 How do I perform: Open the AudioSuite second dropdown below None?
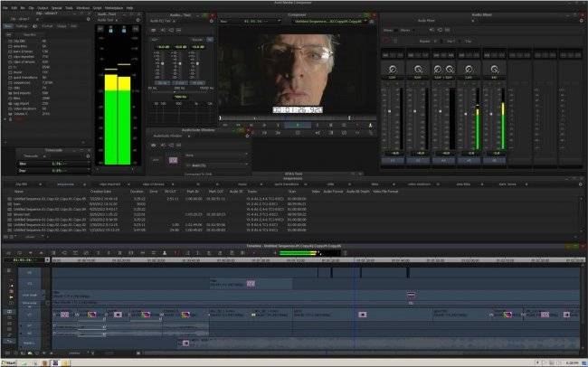[x=216, y=165]
